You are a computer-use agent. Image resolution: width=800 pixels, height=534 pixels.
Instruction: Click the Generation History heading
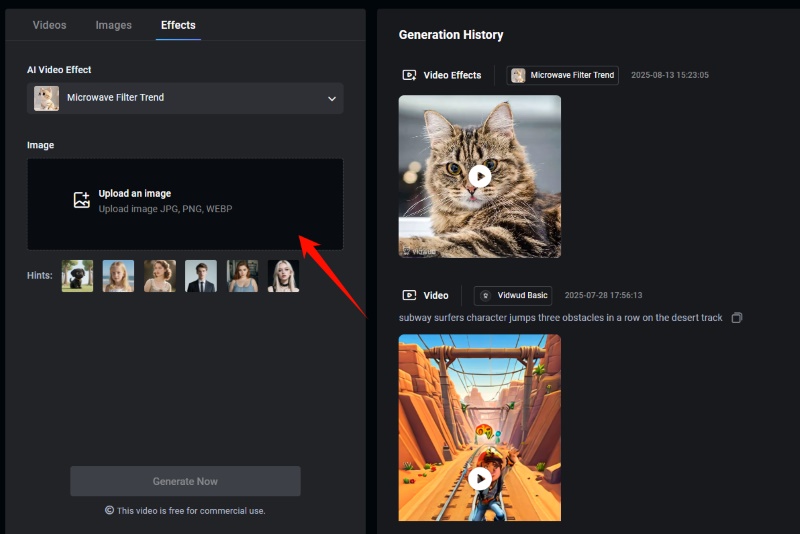[451, 35]
